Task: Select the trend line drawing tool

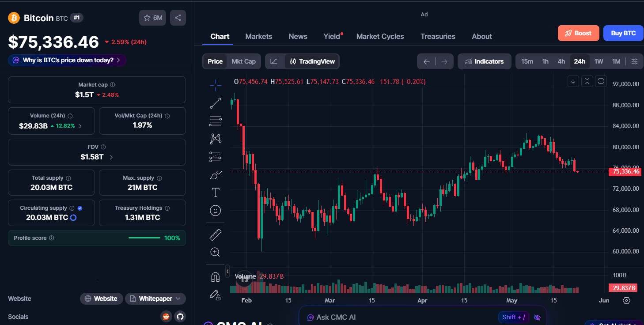Action: coord(216,103)
